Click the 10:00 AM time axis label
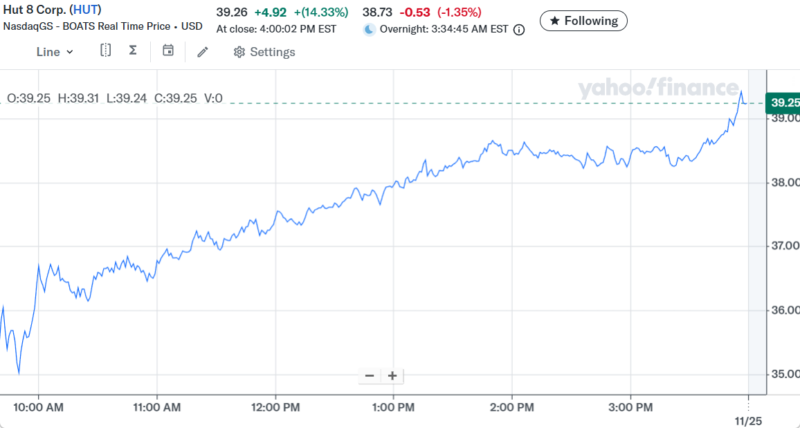The width and height of the screenshot is (800, 428). pos(41,408)
